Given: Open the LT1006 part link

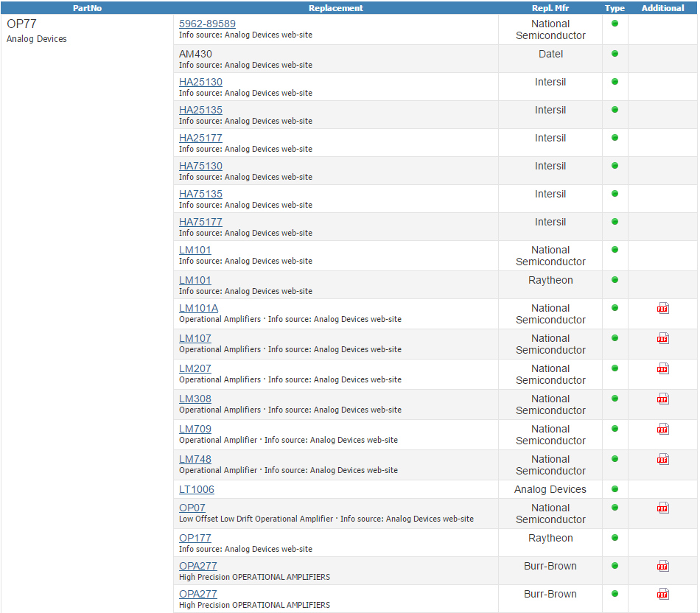Looking at the screenshot, I should (197, 489).
